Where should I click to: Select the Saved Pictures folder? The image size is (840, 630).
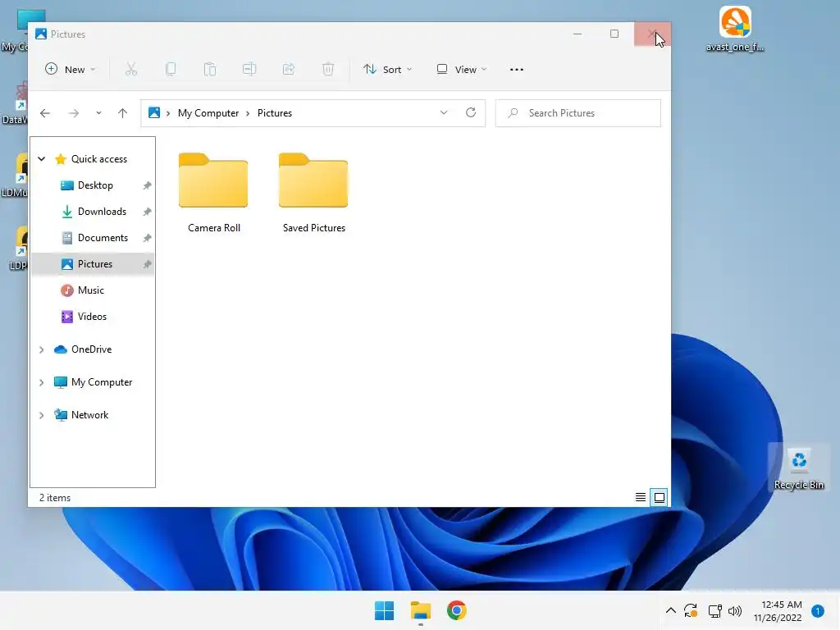[x=314, y=193]
